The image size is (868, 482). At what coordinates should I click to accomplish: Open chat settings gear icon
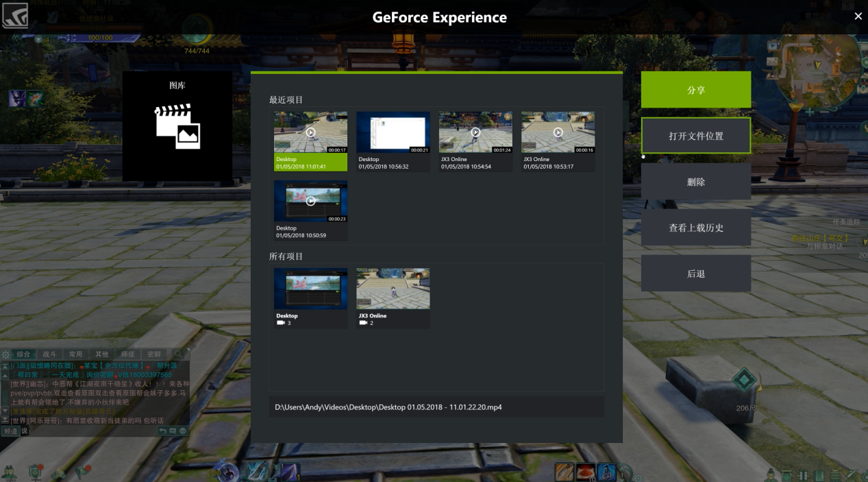coord(5,354)
